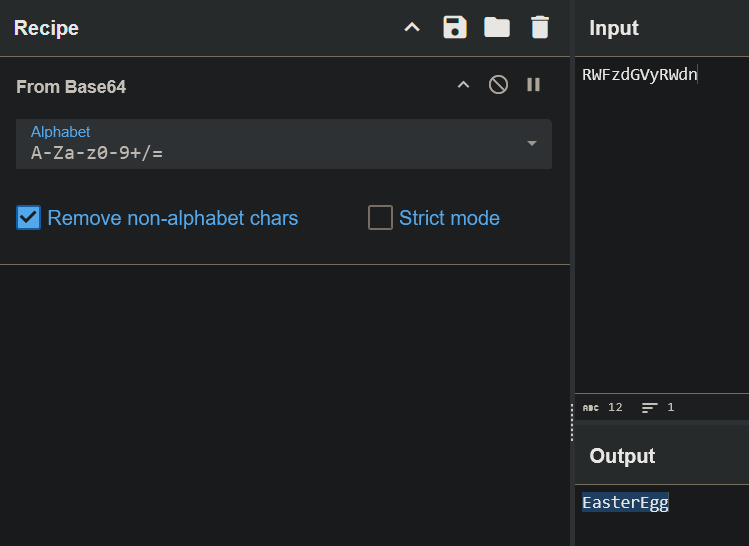Viewport: 749px width, 546px height.
Task: Open the Alphabet dropdown arrow
Action: coord(532,144)
